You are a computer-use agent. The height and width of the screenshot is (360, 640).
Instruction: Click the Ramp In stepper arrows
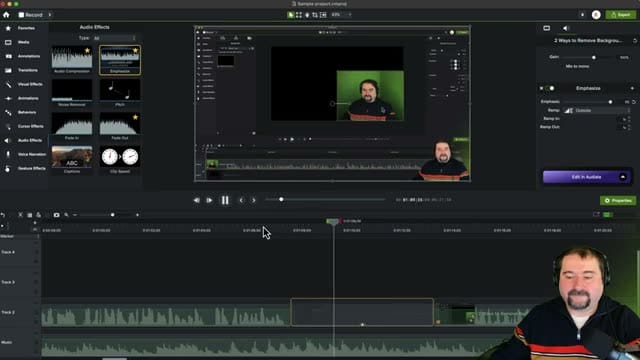(629, 119)
